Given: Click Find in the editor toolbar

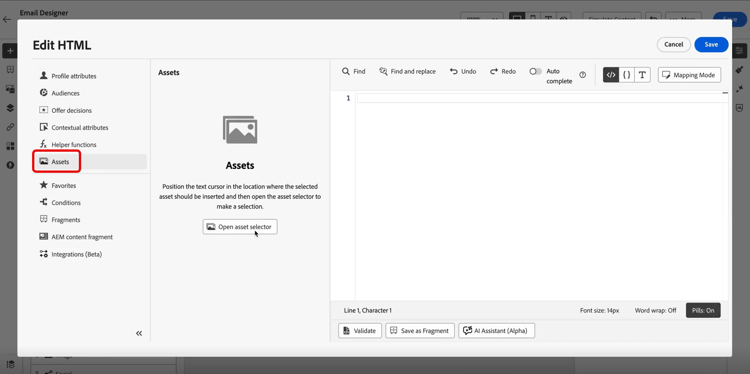Looking at the screenshot, I should click(x=353, y=71).
